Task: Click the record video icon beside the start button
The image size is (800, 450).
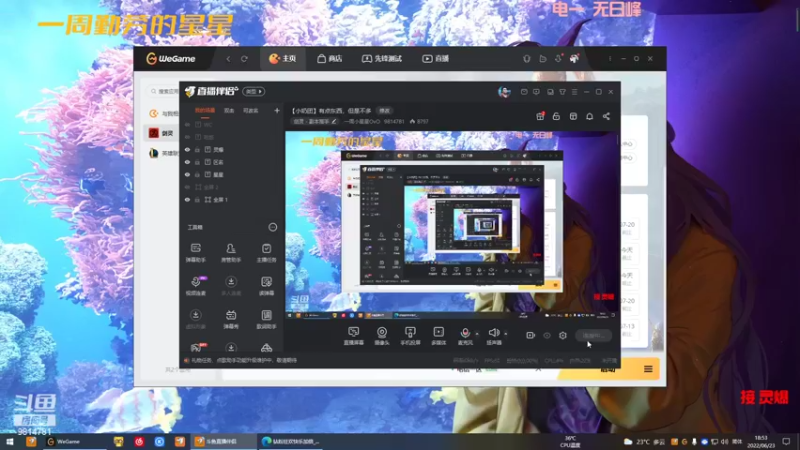Action: click(x=530, y=335)
